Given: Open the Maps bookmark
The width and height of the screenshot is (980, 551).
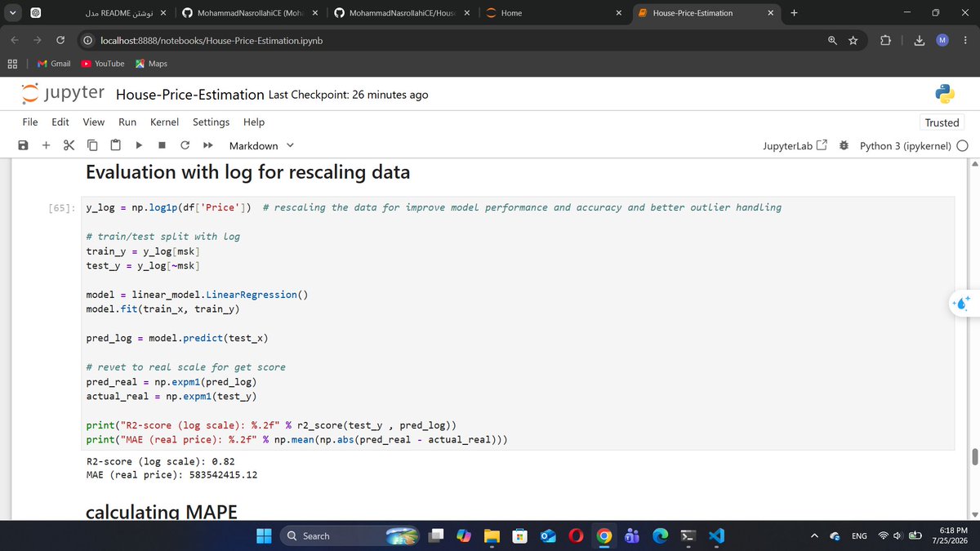Looking at the screenshot, I should [151, 64].
